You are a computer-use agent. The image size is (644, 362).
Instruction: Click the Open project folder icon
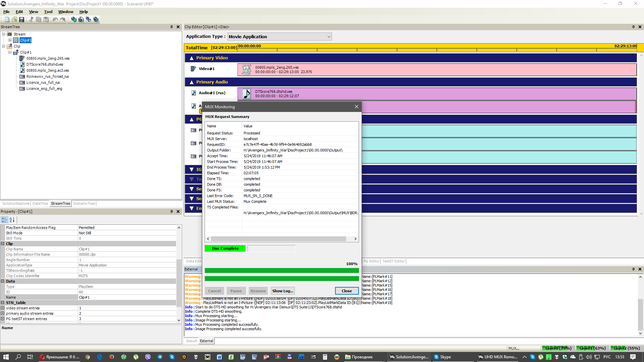coord(14,20)
